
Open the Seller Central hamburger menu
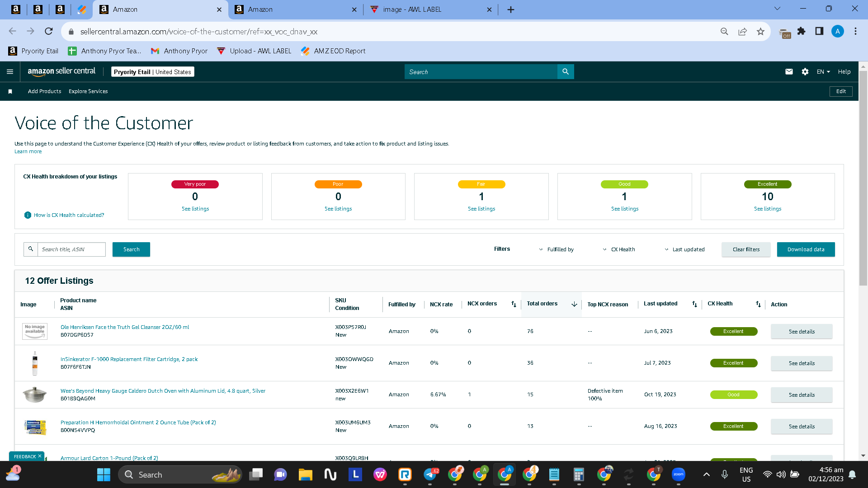[10, 71]
